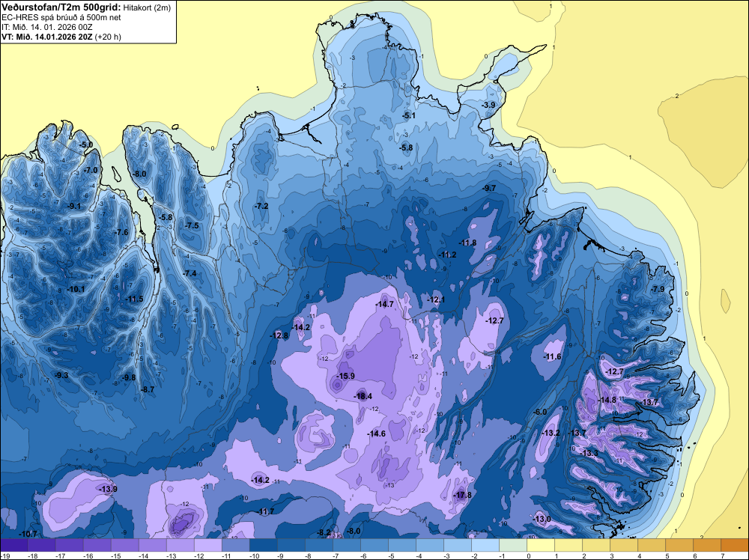Select the orange legend swatch right of 7
The height and width of the screenshot is (560, 749).
pyautogui.click(x=735, y=545)
